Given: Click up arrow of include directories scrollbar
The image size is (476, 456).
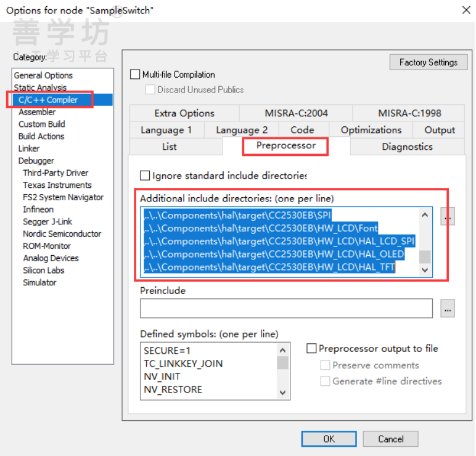Looking at the screenshot, I should pos(425,215).
